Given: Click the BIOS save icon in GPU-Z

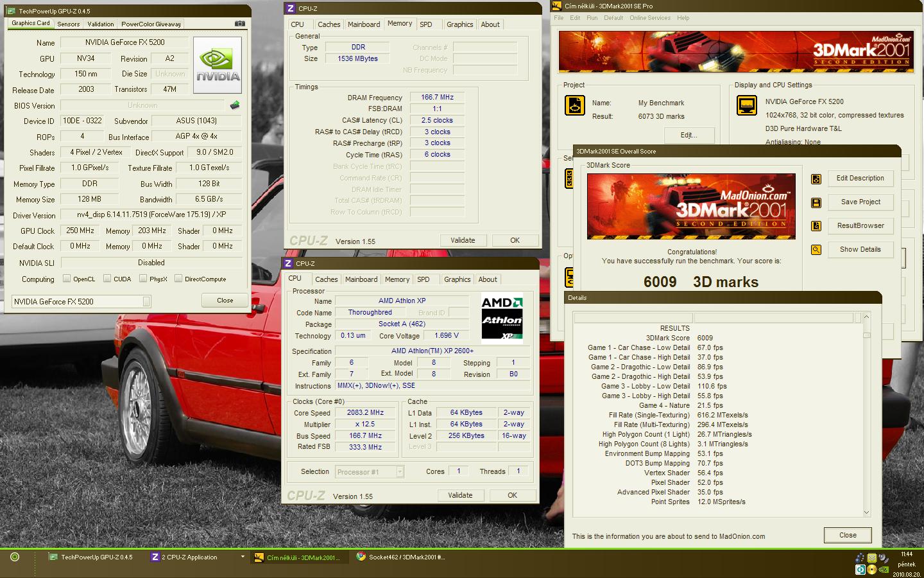Looking at the screenshot, I should (235, 105).
